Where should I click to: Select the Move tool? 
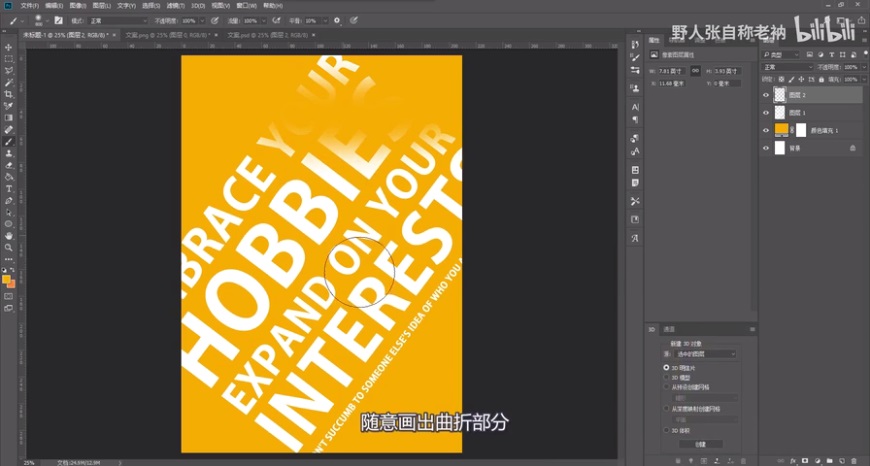(8, 47)
